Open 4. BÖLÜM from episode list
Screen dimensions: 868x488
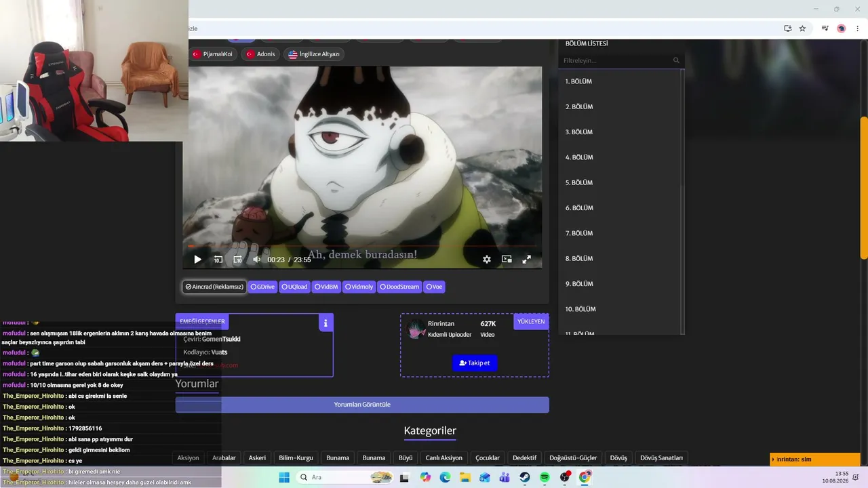[620, 157]
